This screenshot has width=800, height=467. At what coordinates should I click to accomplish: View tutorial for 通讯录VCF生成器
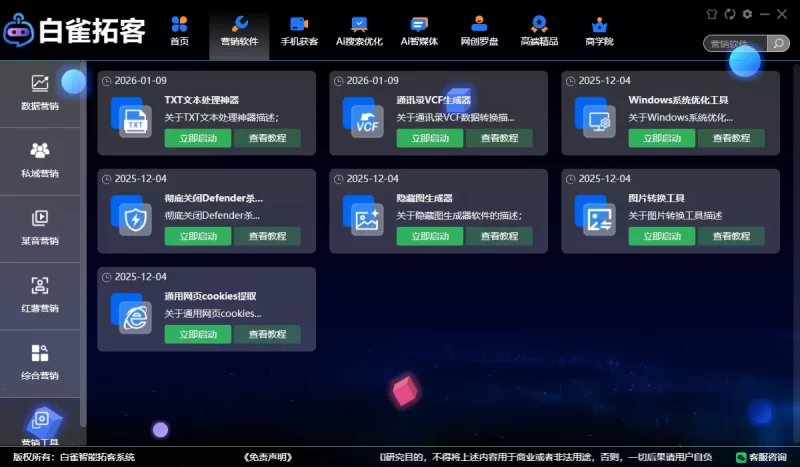click(499, 138)
